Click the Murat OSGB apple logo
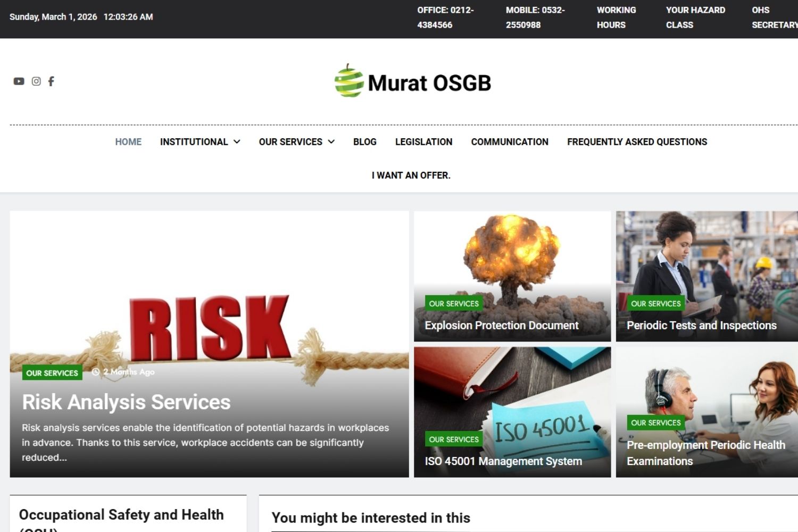 (x=349, y=81)
